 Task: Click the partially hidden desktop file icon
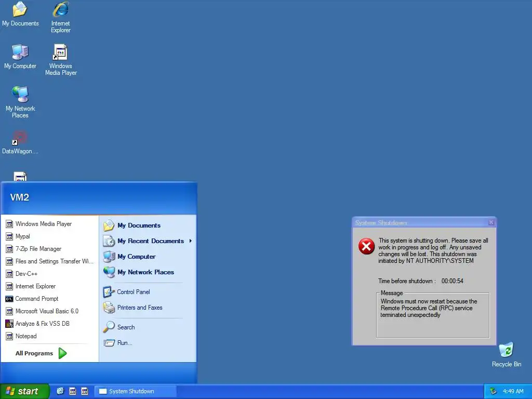tap(20, 177)
